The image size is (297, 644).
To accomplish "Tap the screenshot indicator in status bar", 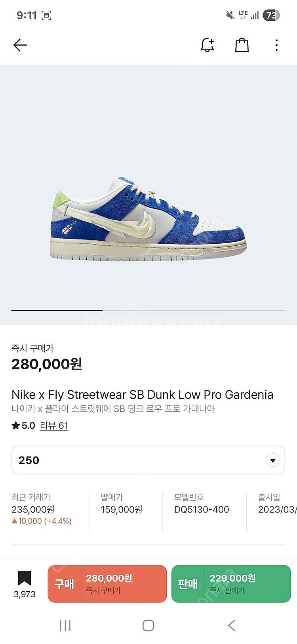I will pyautogui.click(x=46, y=15).
